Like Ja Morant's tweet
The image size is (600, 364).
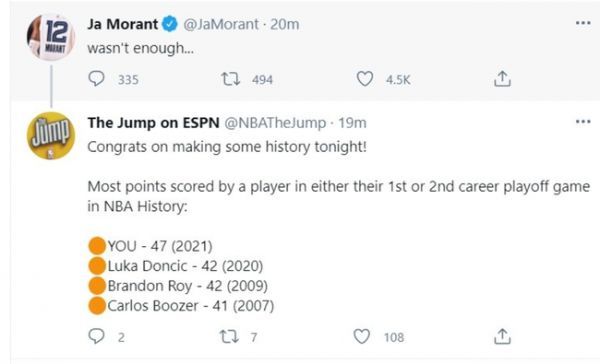[365, 79]
